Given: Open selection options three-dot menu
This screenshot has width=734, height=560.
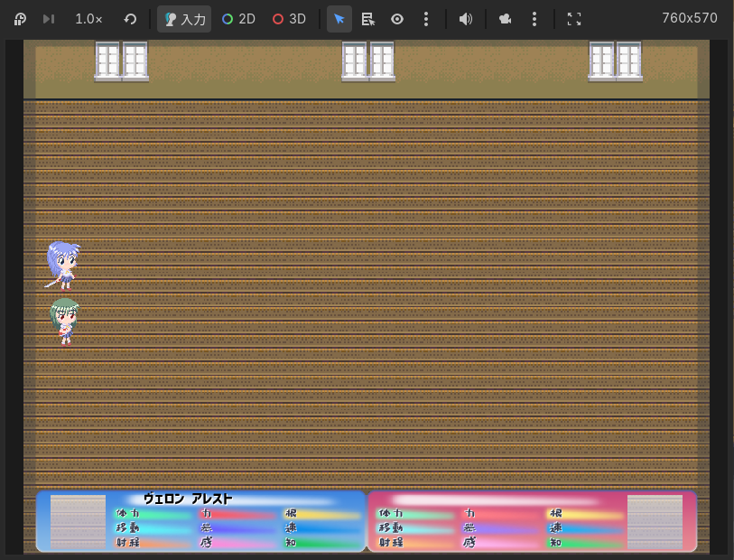Looking at the screenshot, I should tap(426, 19).
